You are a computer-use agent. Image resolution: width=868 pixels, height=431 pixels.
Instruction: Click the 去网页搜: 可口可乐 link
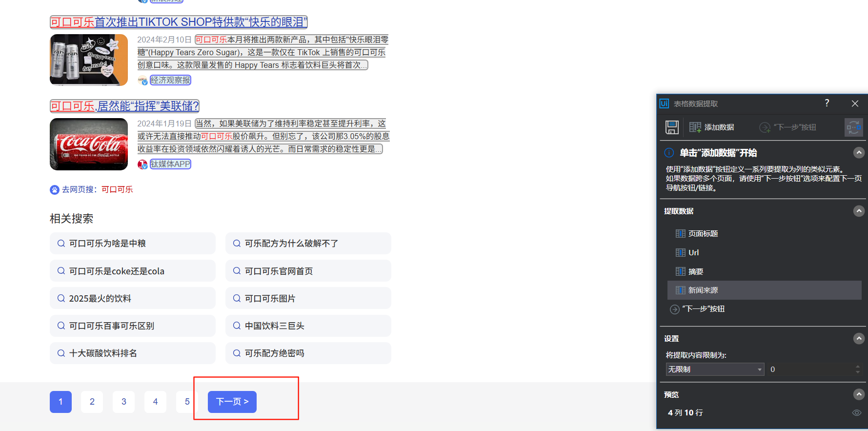click(97, 189)
